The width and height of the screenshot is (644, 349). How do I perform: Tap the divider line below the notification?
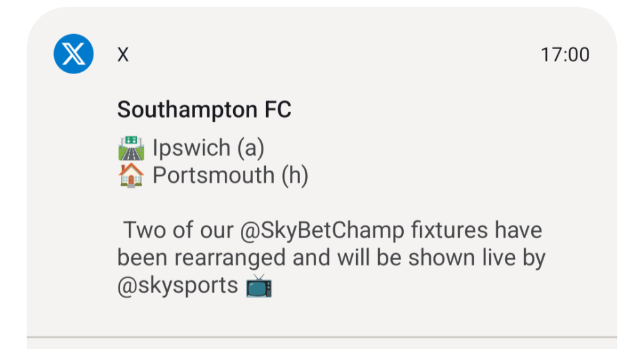(322, 336)
